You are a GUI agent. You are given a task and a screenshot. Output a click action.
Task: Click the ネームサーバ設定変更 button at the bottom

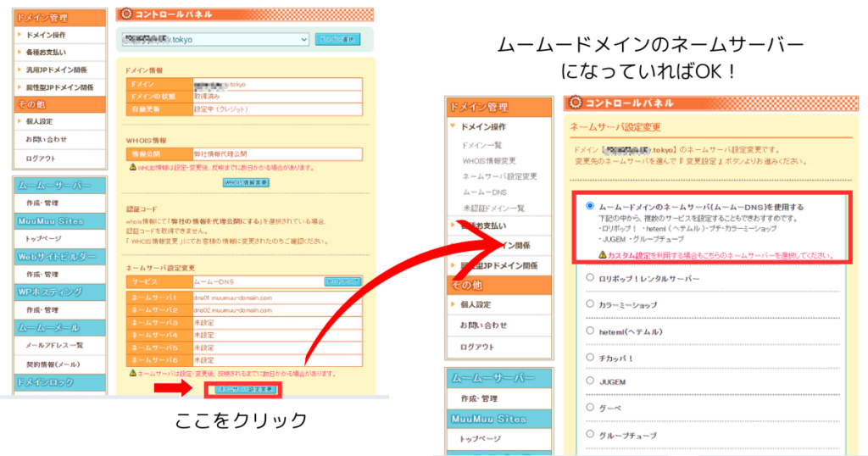pos(245,389)
